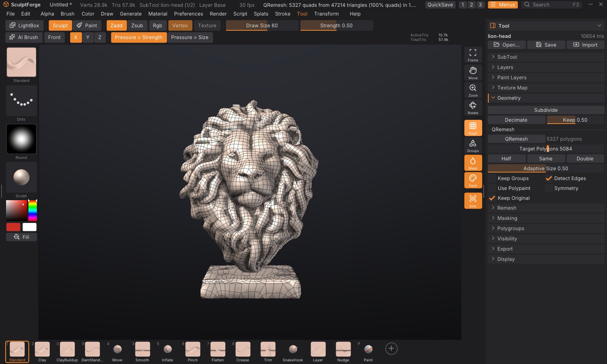Add a new brush slot
The image size is (607, 364).
tap(391, 348)
